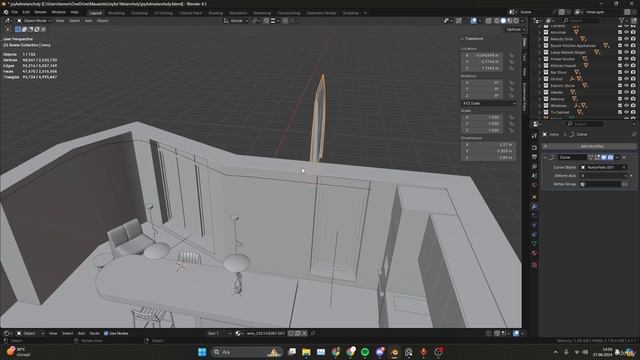Switch viewport to rendered shading
The width and height of the screenshot is (640, 360).
point(516,20)
